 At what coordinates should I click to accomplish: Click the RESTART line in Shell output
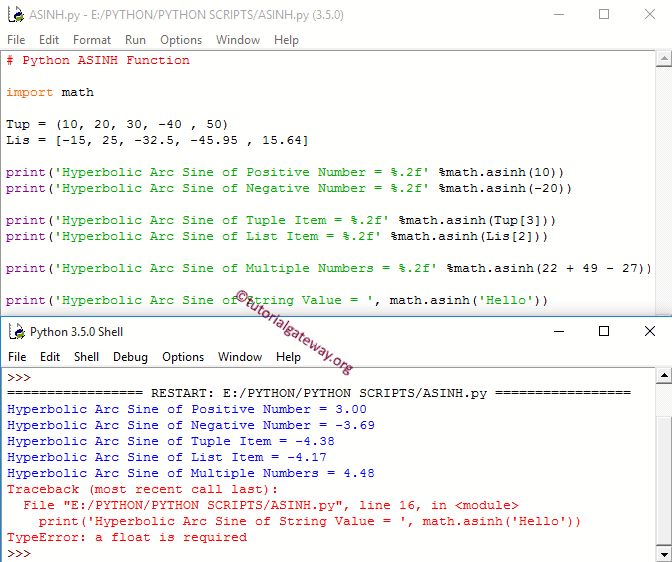(x=319, y=393)
